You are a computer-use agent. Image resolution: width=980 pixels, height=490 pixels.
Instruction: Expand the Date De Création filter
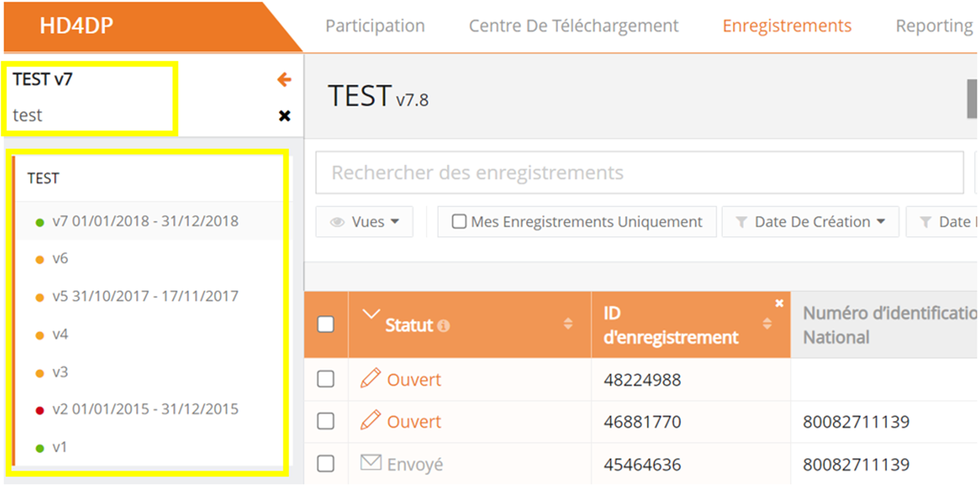pos(811,222)
